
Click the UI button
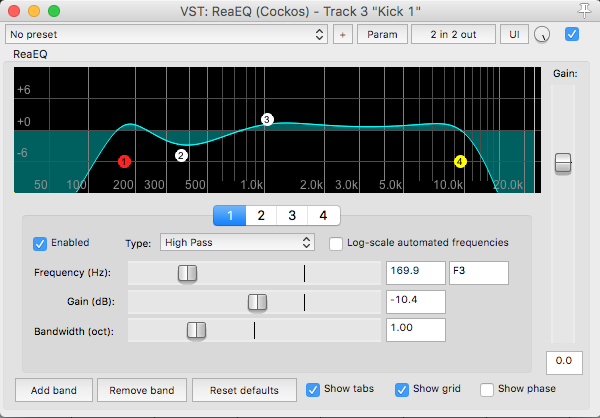514,34
